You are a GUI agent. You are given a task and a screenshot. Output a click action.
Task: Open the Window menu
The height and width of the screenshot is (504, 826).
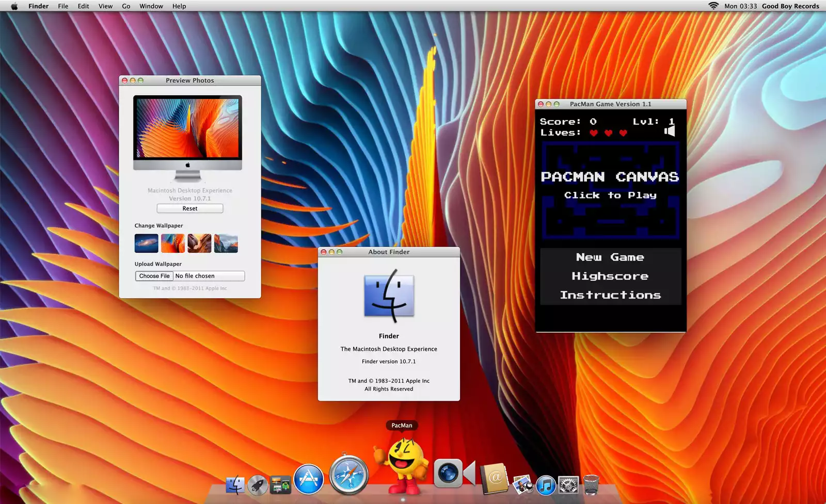[151, 6]
